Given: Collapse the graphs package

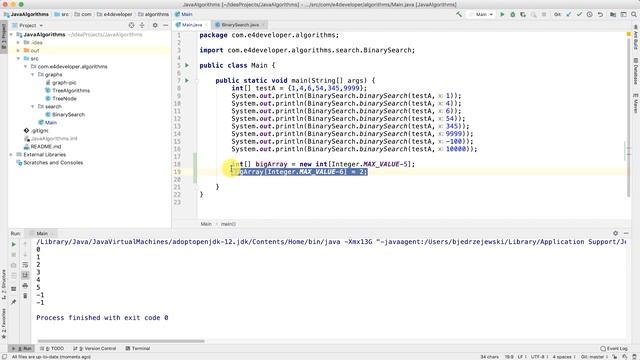Looking at the screenshot, I should 33,75.
